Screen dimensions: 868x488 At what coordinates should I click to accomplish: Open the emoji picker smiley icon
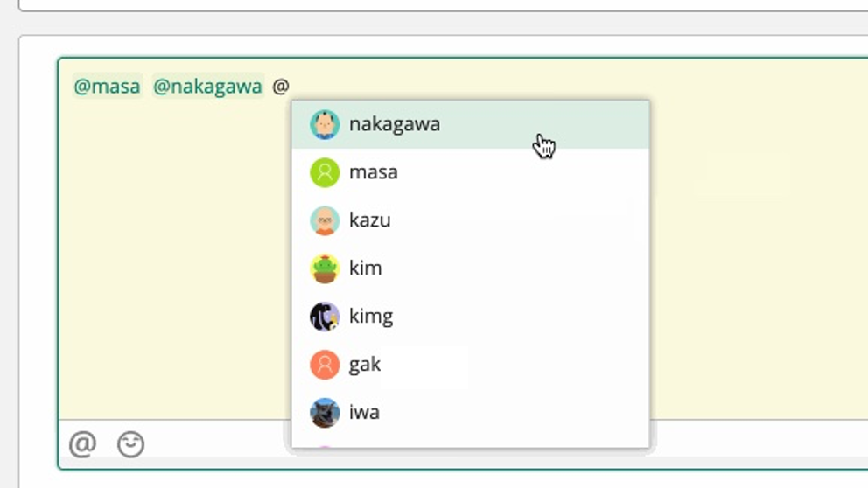(130, 444)
